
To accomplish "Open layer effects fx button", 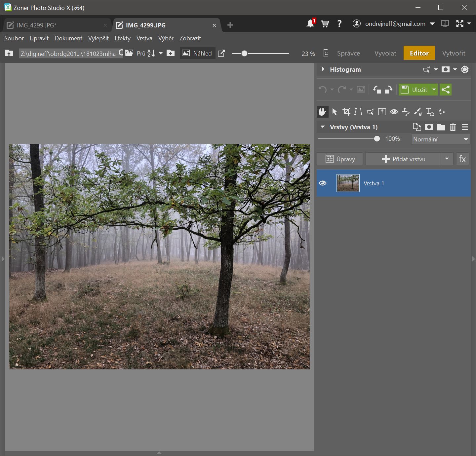I will (x=462, y=159).
